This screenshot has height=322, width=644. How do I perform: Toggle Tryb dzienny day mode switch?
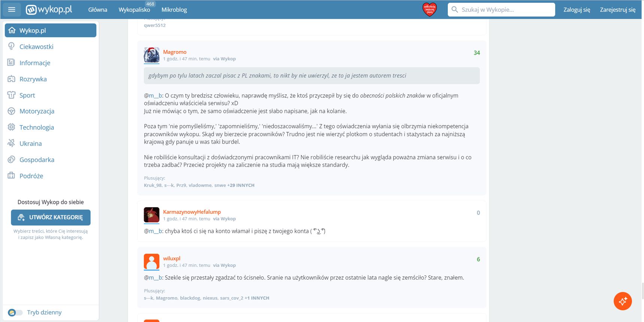click(x=15, y=312)
